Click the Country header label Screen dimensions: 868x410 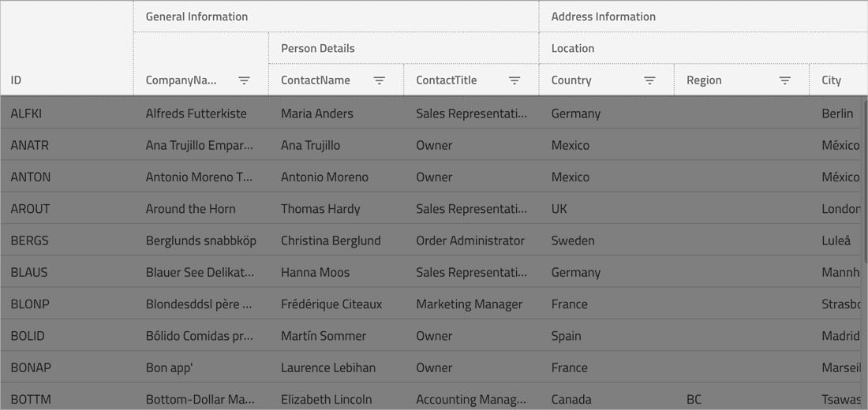571,80
